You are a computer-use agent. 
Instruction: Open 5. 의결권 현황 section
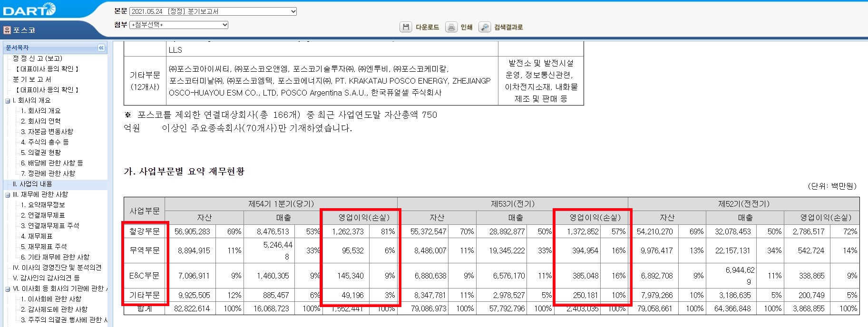pos(41,153)
